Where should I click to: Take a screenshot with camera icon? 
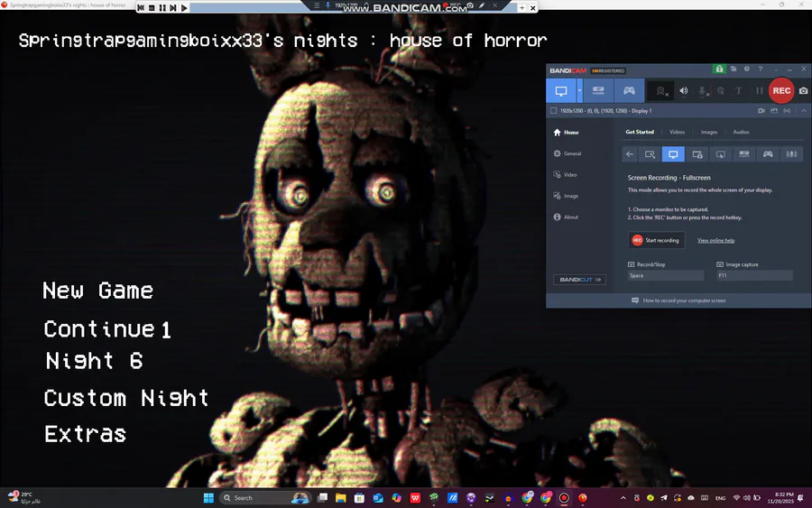click(x=803, y=90)
